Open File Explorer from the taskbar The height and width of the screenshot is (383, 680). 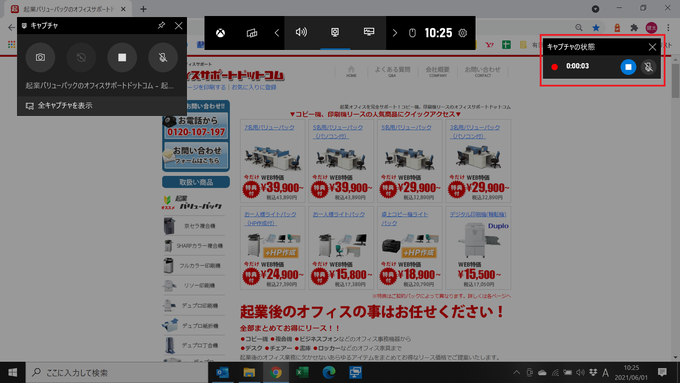tap(249, 373)
